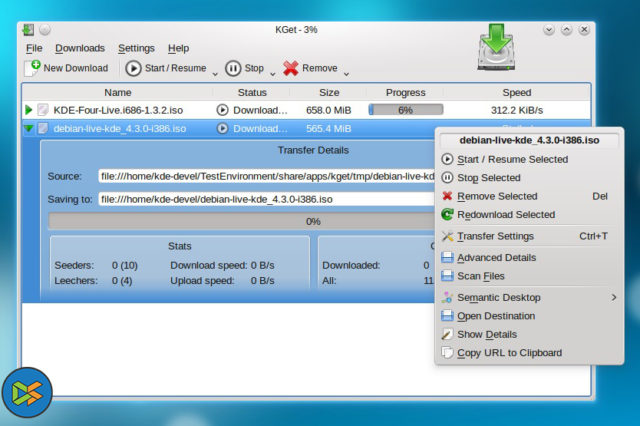Sort transfers by Speed column header
The image size is (640, 426).
516,92
